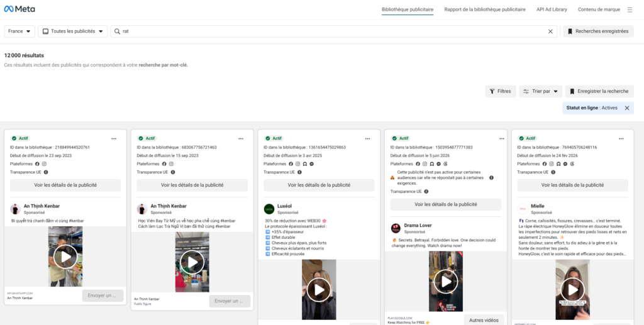
Task: Open the Trier par dropdown
Action: pos(540,92)
